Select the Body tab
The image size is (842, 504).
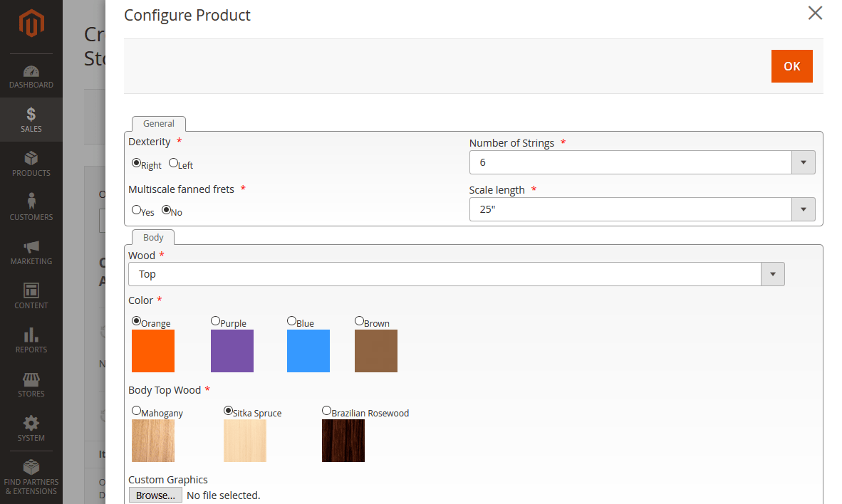152,237
